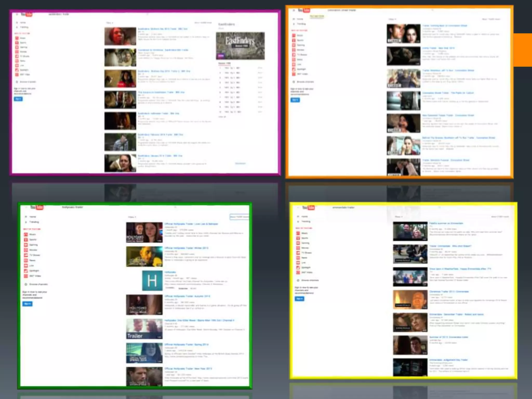Screen dimensions: 532x399
Task: Click blue Sign in button in purple-framed window
Action: pos(18,99)
